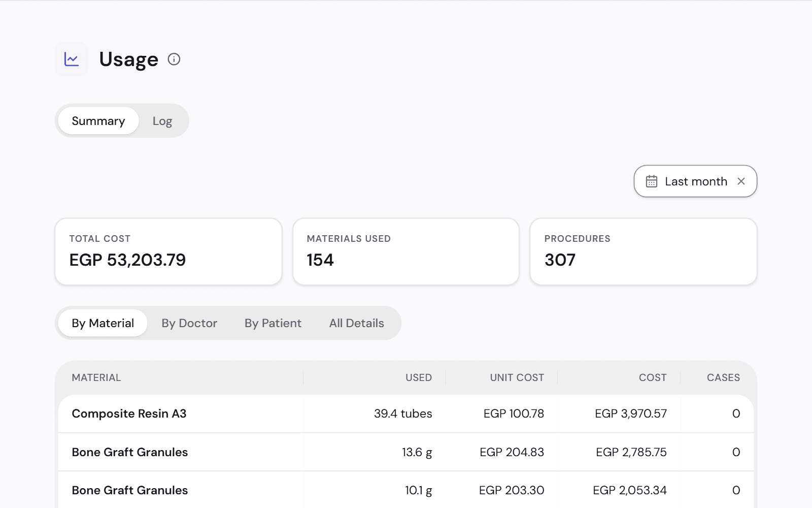Sort table by Unit Cost header
Image resolution: width=812 pixels, height=508 pixels.
517,377
